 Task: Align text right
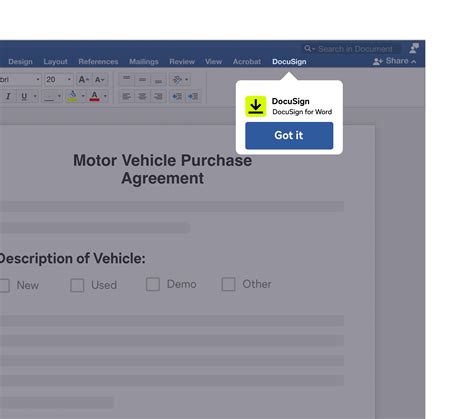coord(158,96)
